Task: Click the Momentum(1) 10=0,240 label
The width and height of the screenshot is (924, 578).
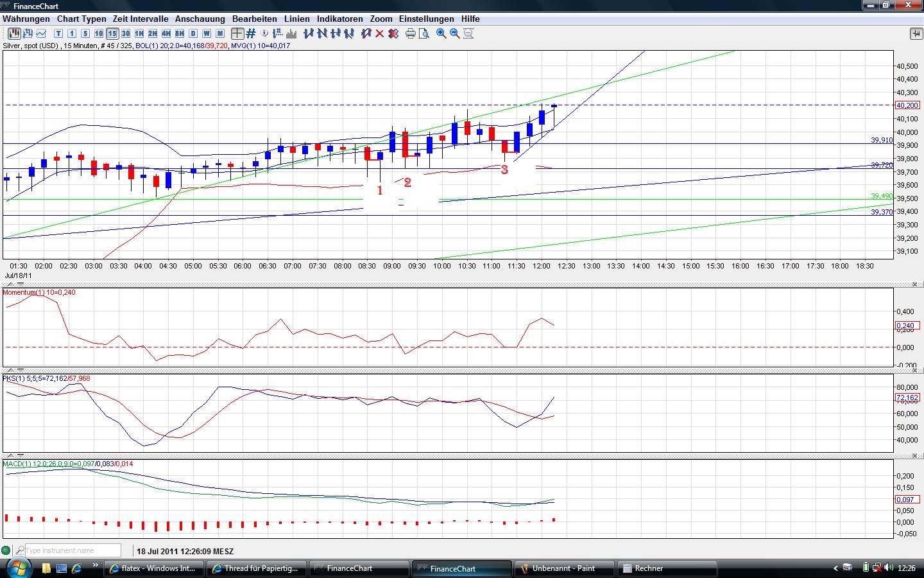Action: click(39, 292)
